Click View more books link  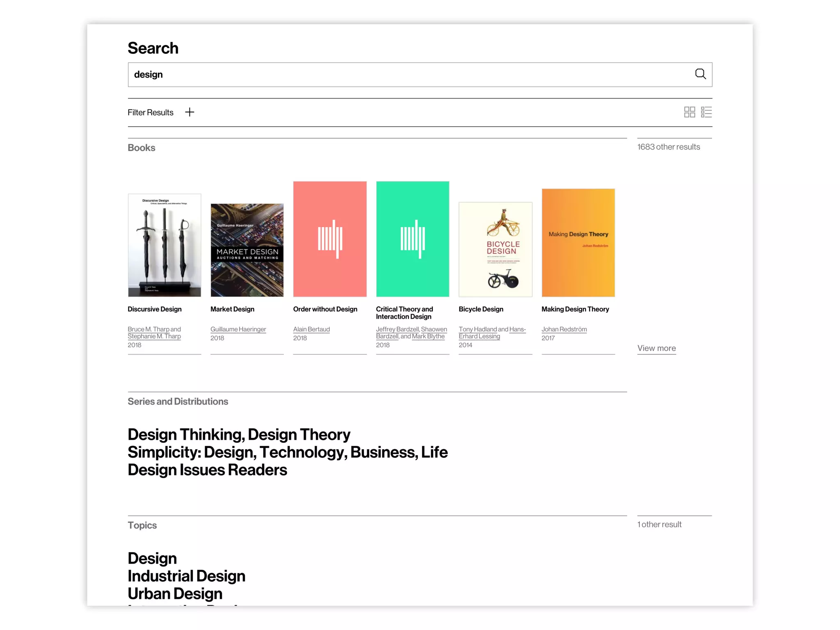(656, 348)
